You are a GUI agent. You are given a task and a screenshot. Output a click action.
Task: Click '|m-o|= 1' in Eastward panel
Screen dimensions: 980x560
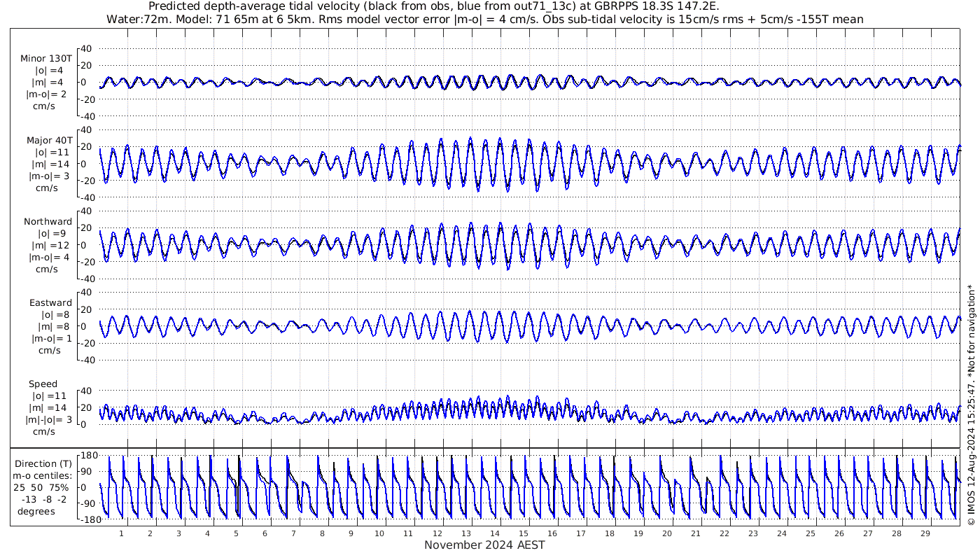coord(50,338)
